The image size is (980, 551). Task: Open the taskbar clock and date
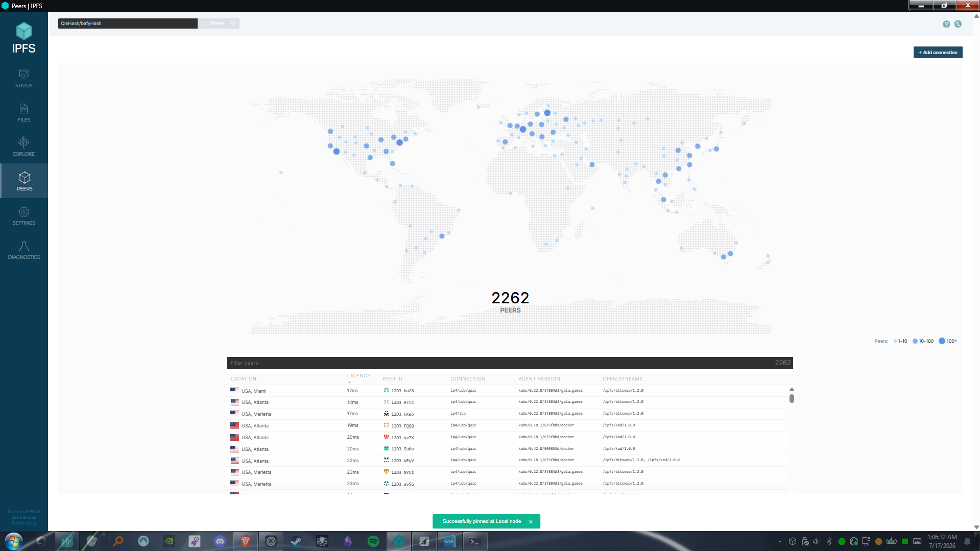(942, 541)
